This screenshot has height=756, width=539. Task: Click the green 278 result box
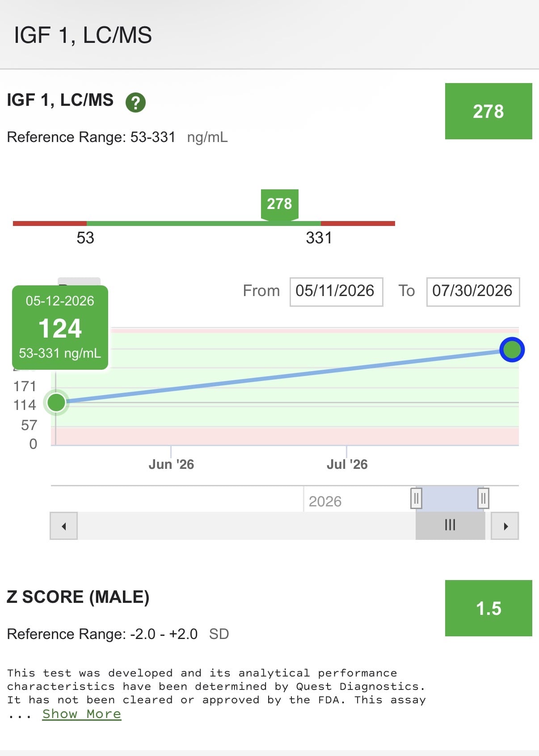tap(488, 111)
